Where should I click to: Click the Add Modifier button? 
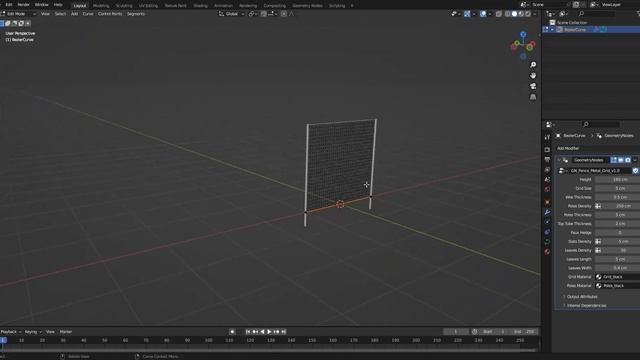597,148
